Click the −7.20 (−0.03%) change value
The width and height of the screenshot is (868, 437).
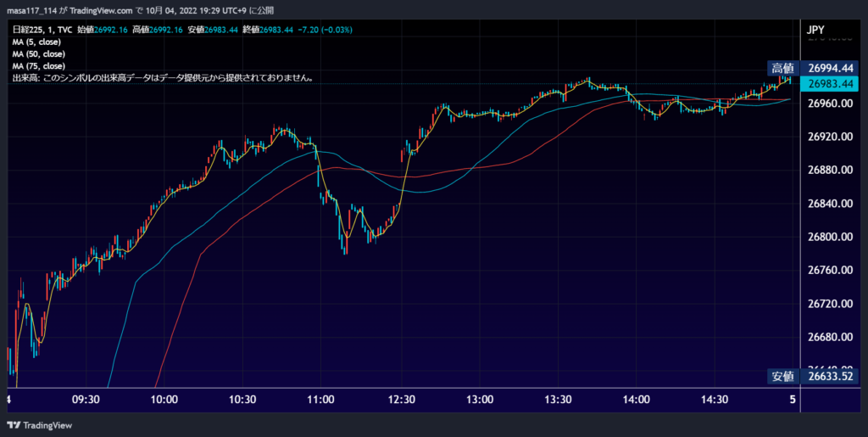[x=325, y=30]
